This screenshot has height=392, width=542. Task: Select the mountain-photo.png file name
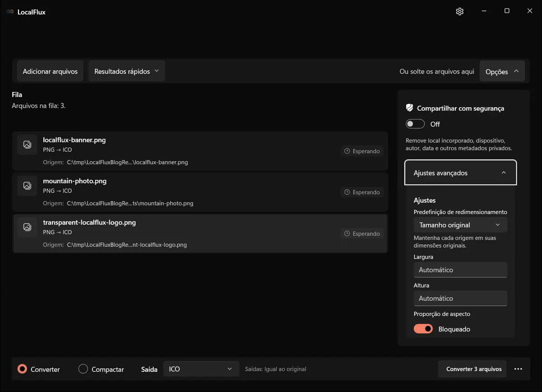75,181
